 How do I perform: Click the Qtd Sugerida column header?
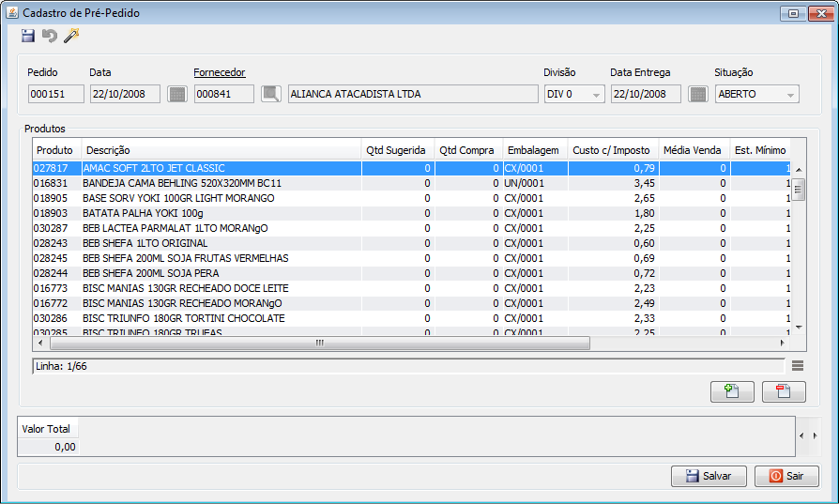click(x=398, y=150)
